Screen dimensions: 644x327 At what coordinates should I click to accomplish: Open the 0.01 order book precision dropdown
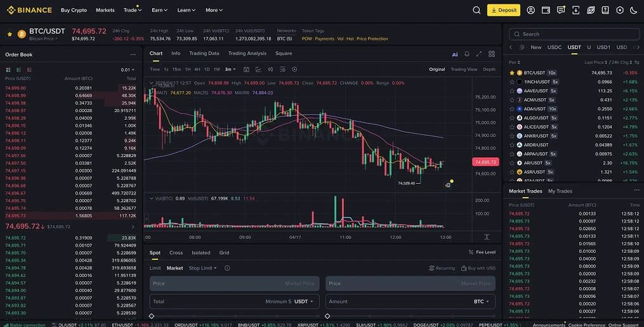tap(128, 70)
